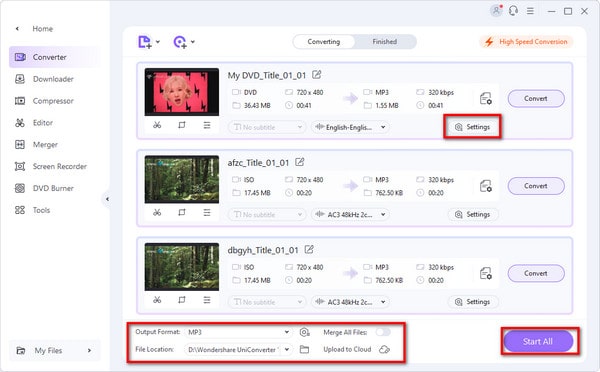Open the hamburger menu icon

pos(530,11)
